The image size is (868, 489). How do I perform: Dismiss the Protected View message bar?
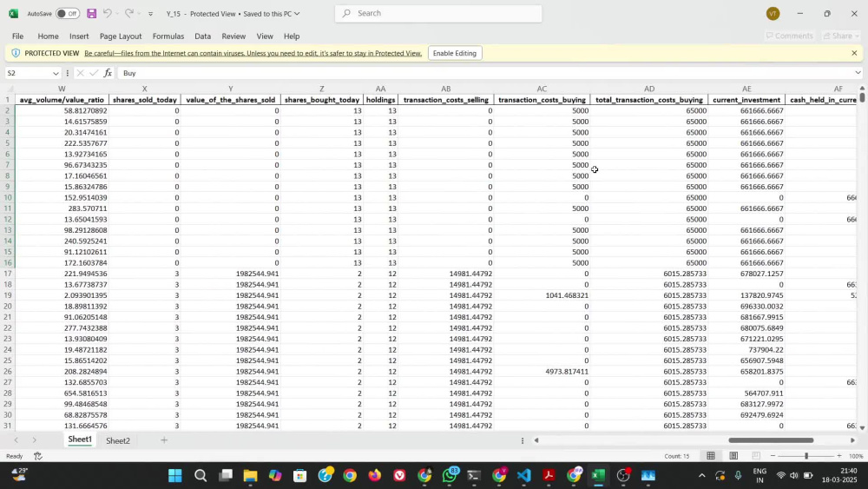[854, 53]
